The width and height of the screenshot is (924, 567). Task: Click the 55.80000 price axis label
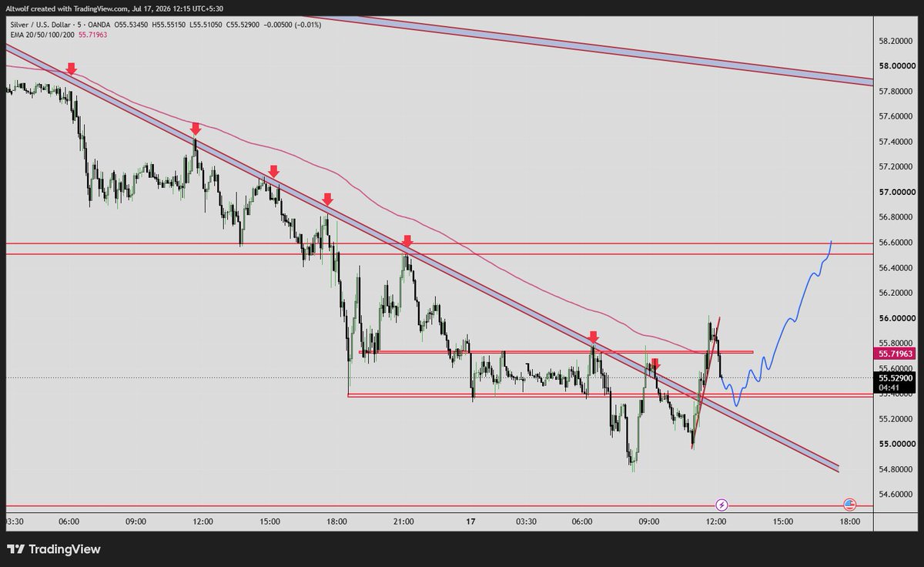896,343
